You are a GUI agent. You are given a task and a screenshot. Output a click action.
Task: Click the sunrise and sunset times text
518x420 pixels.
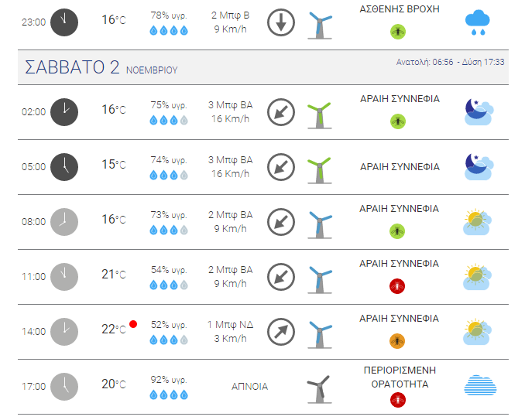tap(450, 62)
